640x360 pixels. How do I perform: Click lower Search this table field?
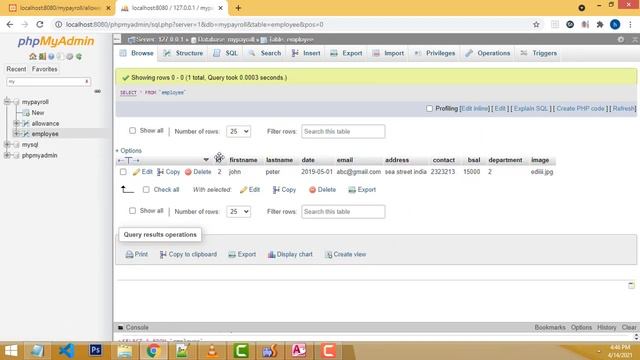(x=343, y=211)
